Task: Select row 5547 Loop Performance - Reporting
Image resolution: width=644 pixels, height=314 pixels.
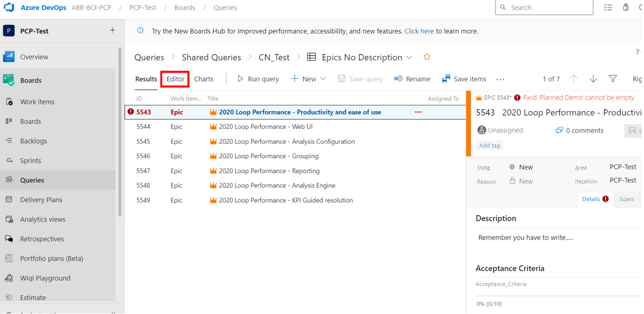Action: (x=295, y=171)
